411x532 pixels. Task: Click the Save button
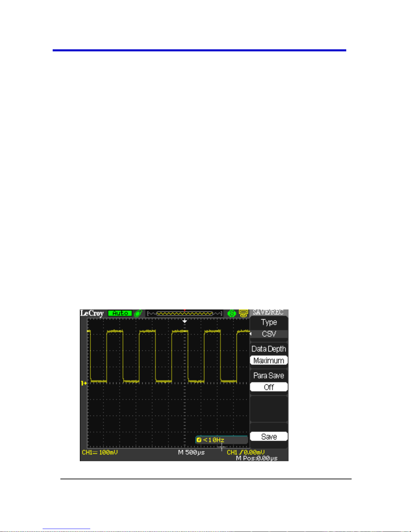tap(269, 436)
